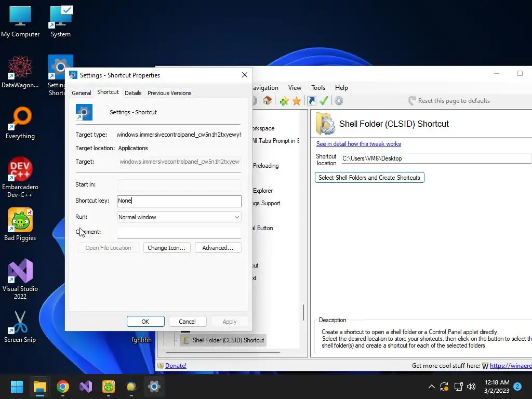Click the tree panel vertical scrollbar
532x399 pixels.
click(303, 312)
